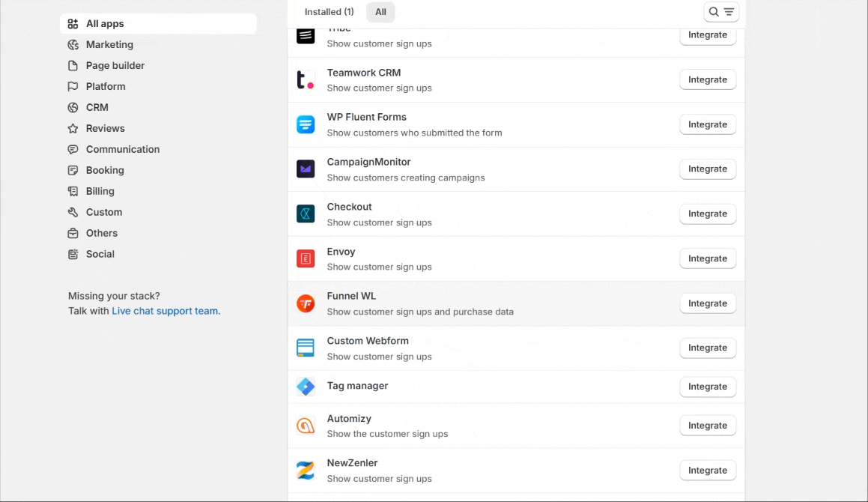
Task: Click the Automizy title text
Action: tap(349, 419)
